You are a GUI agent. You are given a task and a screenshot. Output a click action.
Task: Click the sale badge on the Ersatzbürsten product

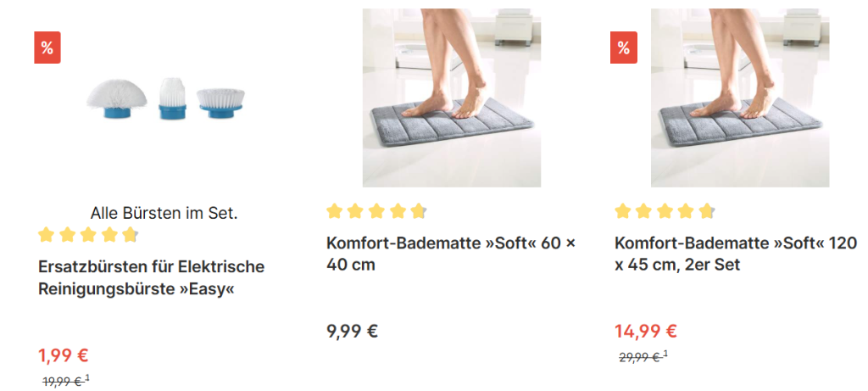point(47,47)
